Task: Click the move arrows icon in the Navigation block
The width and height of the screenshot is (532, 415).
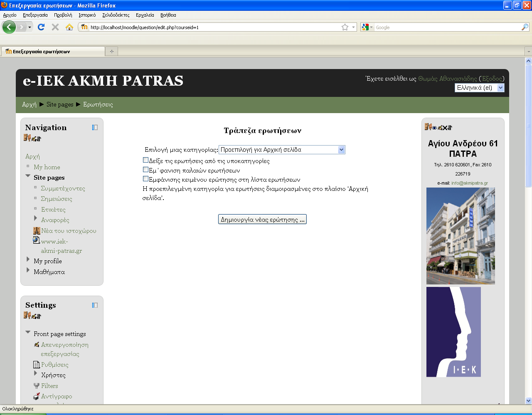Action: pos(39,139)
